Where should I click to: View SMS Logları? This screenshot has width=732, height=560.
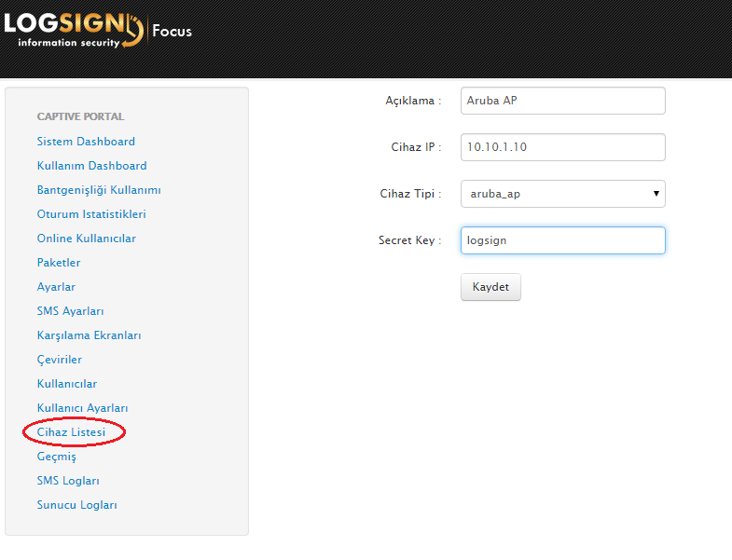coord(68,481)
